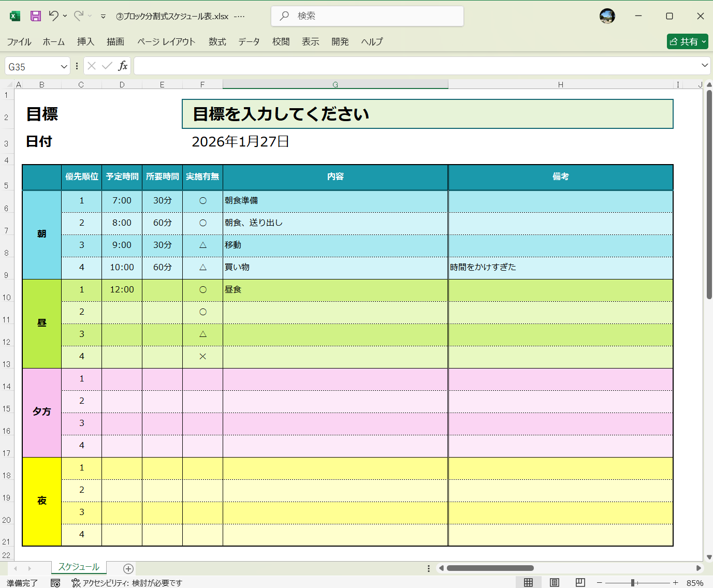Image resolution: width=713 pixels, height=588 pixels.
Task: Switch to Normal view in status bar
Action: [x=528, y=582]
